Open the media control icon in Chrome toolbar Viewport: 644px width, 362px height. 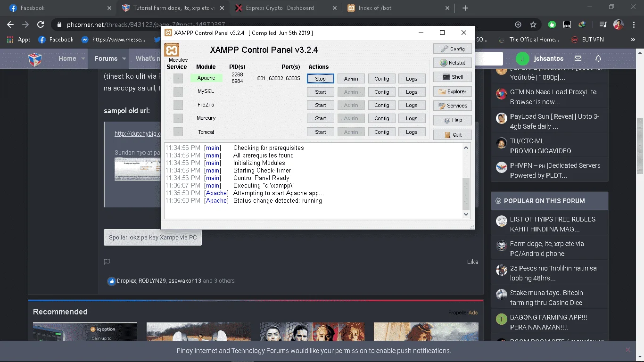coord(603,25)
